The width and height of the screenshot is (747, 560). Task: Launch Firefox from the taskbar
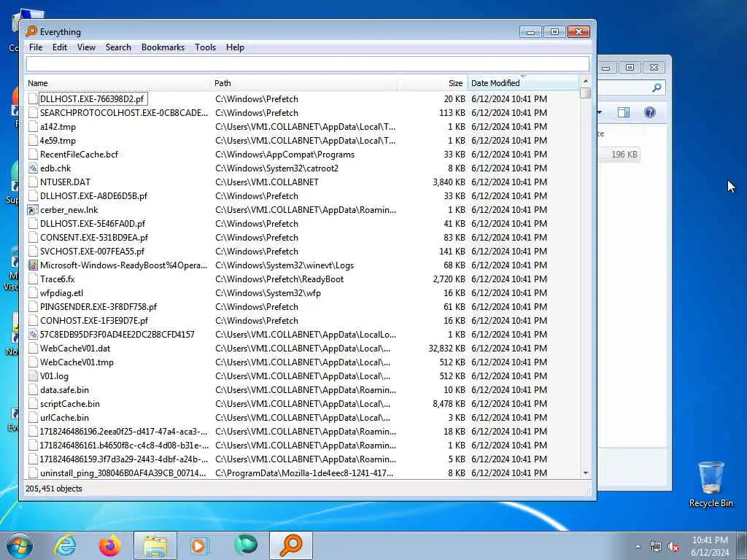coord(109,545)
